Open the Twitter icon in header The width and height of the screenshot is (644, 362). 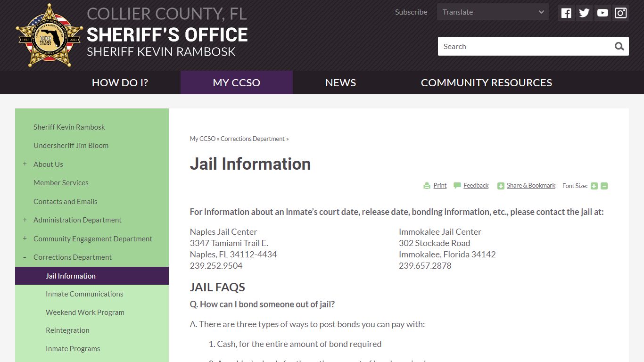[585, 13]
